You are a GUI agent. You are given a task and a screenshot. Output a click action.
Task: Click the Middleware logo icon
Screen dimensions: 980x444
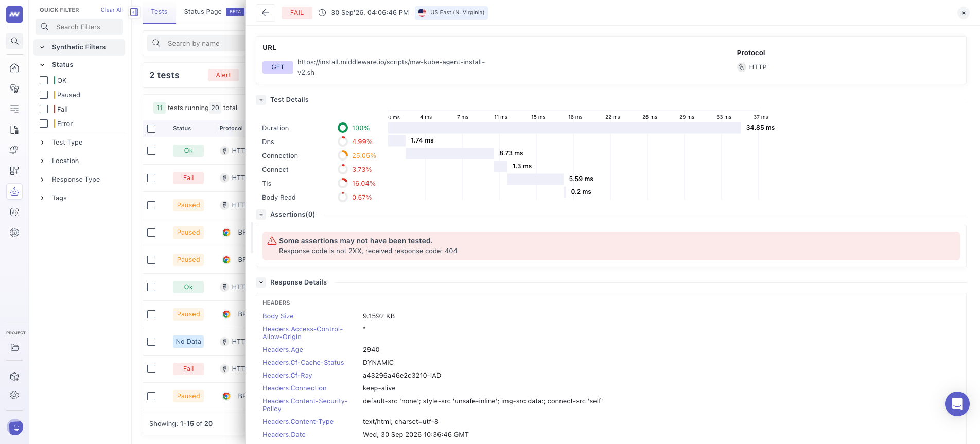14,14
